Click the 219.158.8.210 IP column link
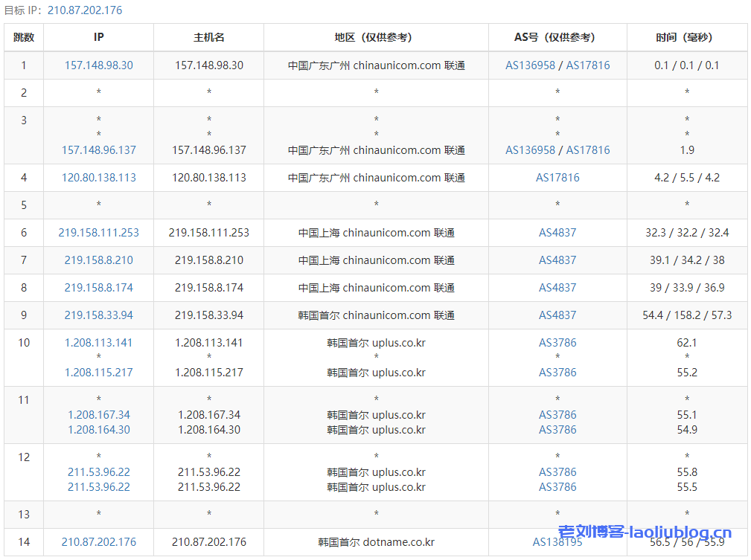This screenshot has width=751, height=560. click(98, 260)
